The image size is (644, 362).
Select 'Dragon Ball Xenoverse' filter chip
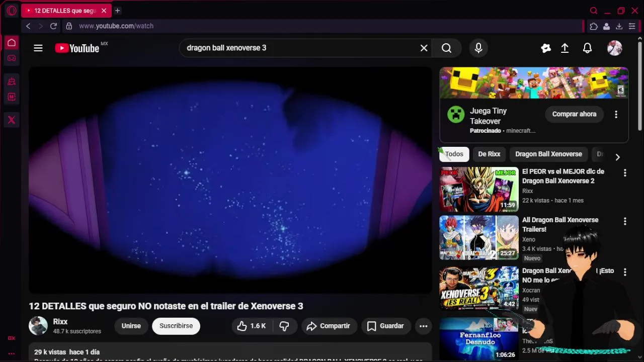coord(548,154)
